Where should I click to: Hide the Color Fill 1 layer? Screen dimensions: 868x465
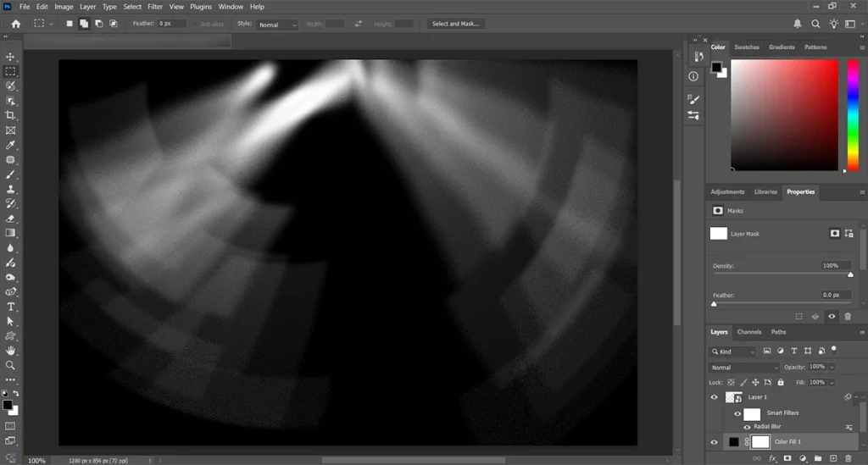(x=714, y=442)
